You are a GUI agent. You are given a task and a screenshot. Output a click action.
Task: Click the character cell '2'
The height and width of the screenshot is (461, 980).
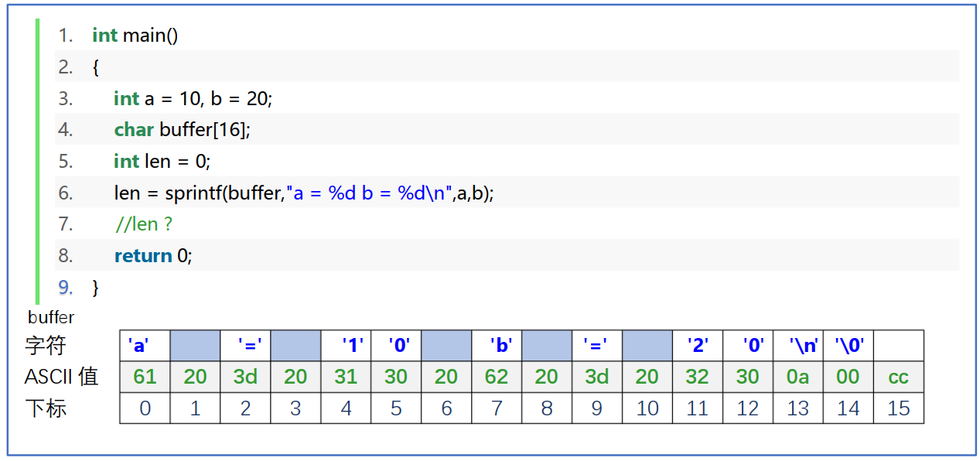pyautogui.click(x=698, y=346)
